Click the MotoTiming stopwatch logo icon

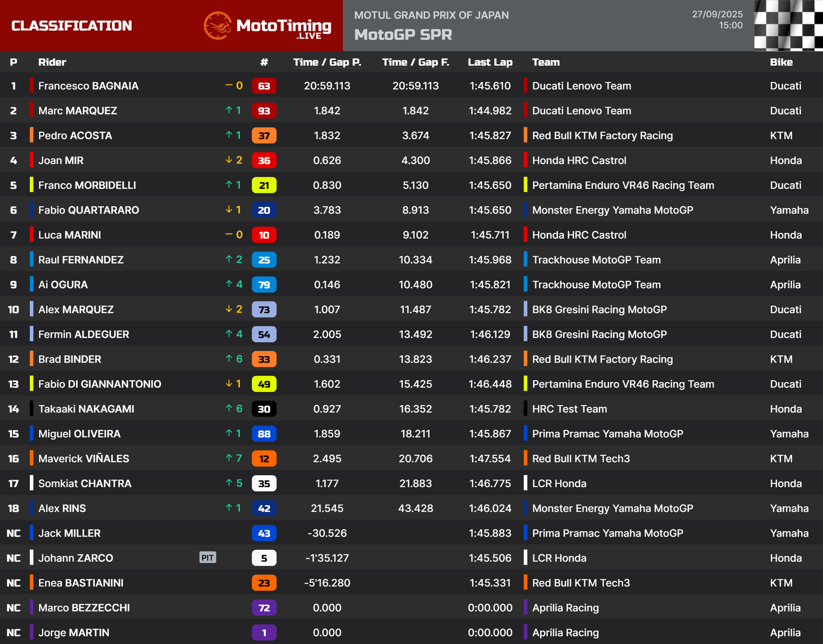click(217, 26)
